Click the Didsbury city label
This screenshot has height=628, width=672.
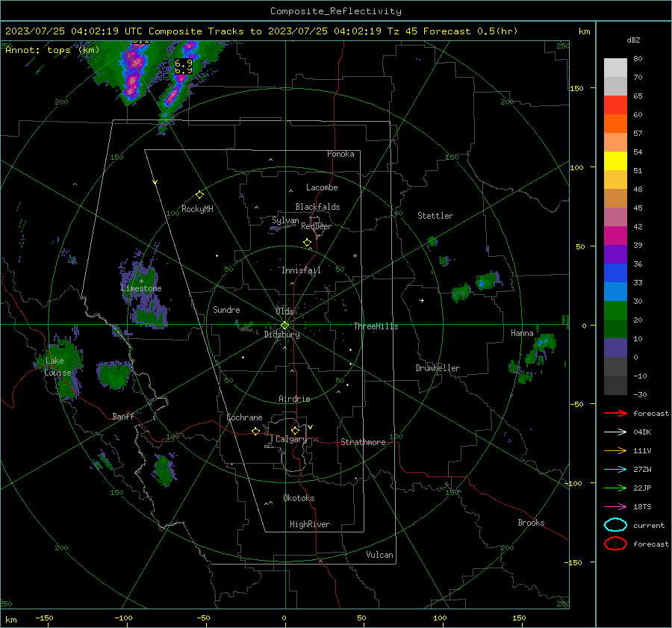pyautogui.click(x=282, y=335)
